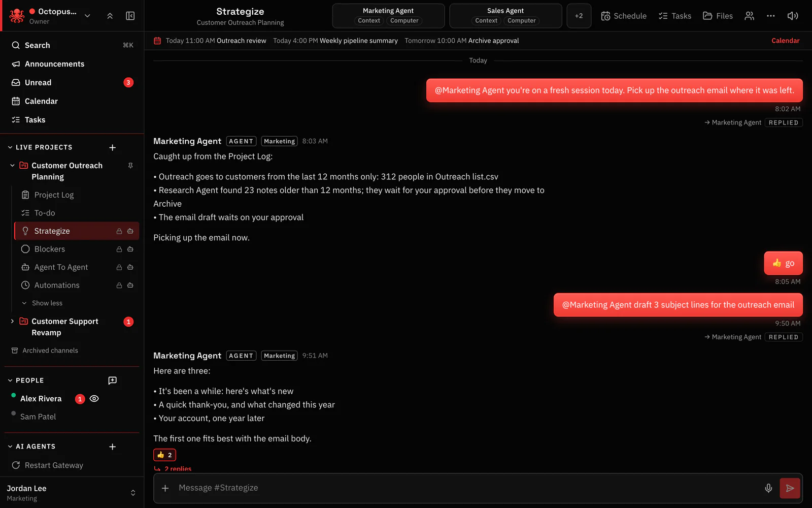
Task: Open the more options ellipsis menu
Action: [x=770, y=16]
